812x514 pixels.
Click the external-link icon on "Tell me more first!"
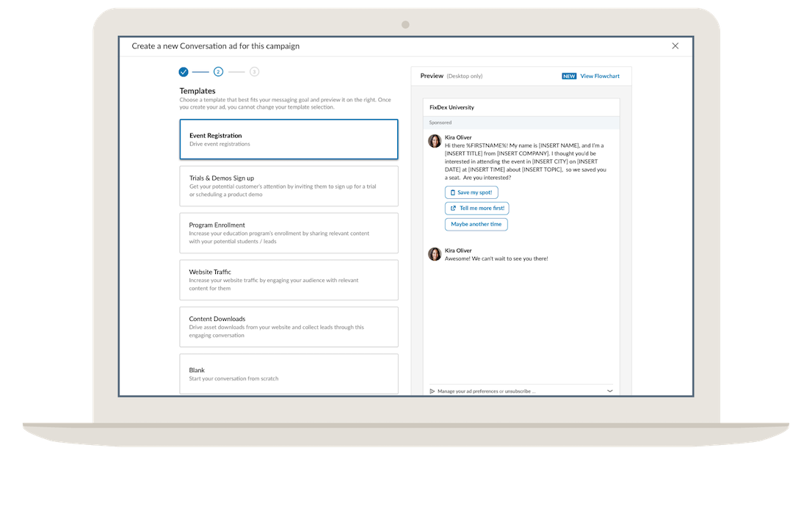pos(453,208)
